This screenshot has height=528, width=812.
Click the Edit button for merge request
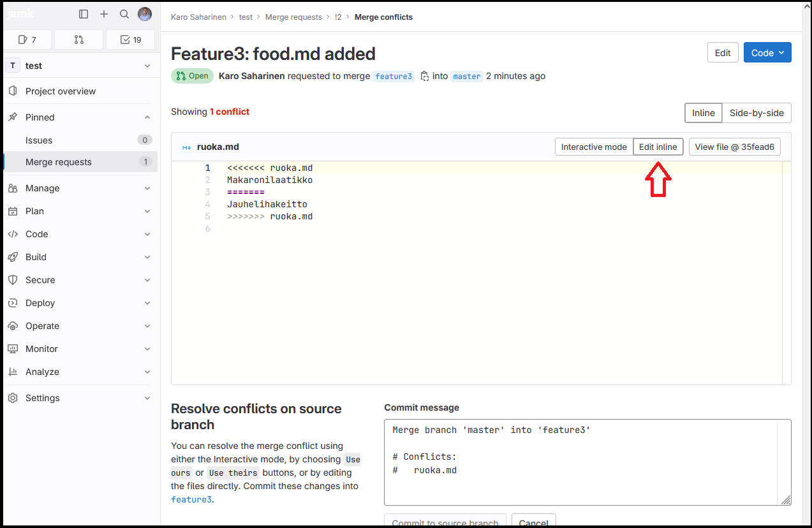(723, 53)
